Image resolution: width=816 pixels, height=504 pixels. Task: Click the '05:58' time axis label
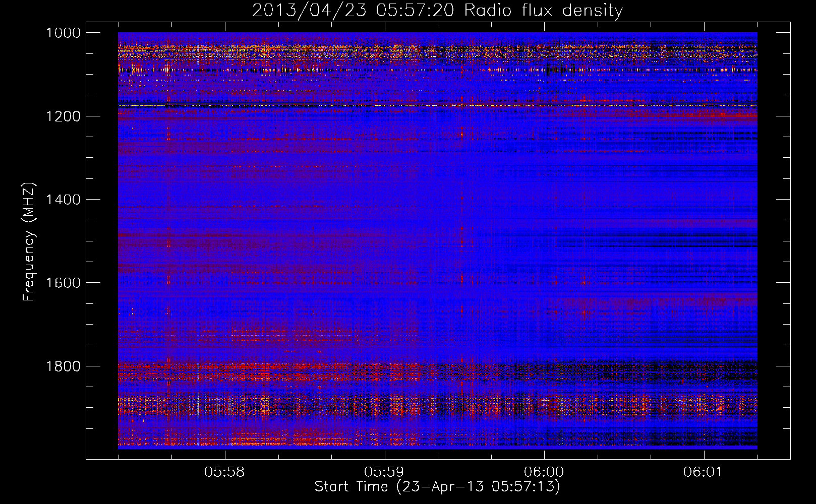tap(224, 472)
